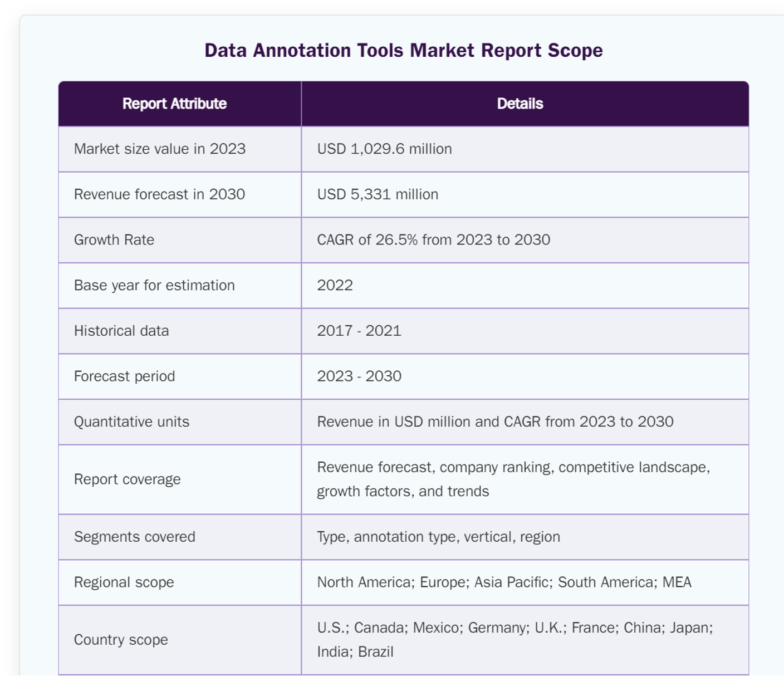The width and height of the screenshot is (784, 676).
Task: Click the 2017 - 2021 value cell
Action: 359,331
